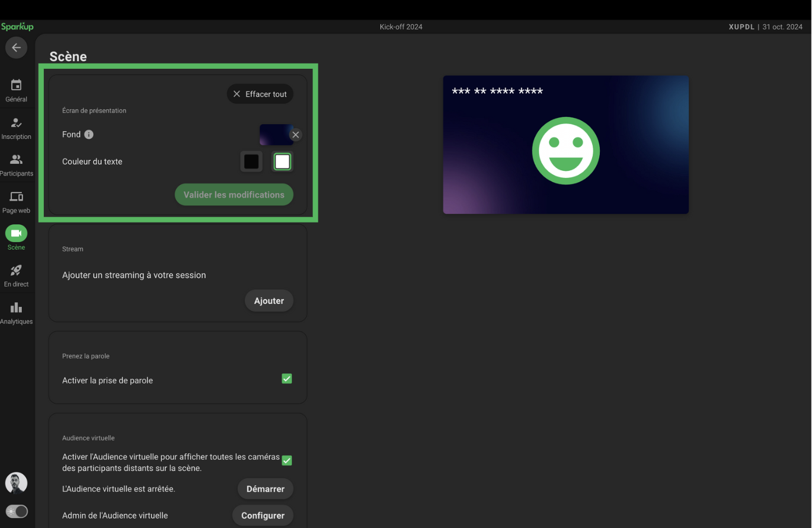Disable the Audience virtuelle checkbox
Image resolution: width=812 pixels, height=528 pixels.
(287, 460)
